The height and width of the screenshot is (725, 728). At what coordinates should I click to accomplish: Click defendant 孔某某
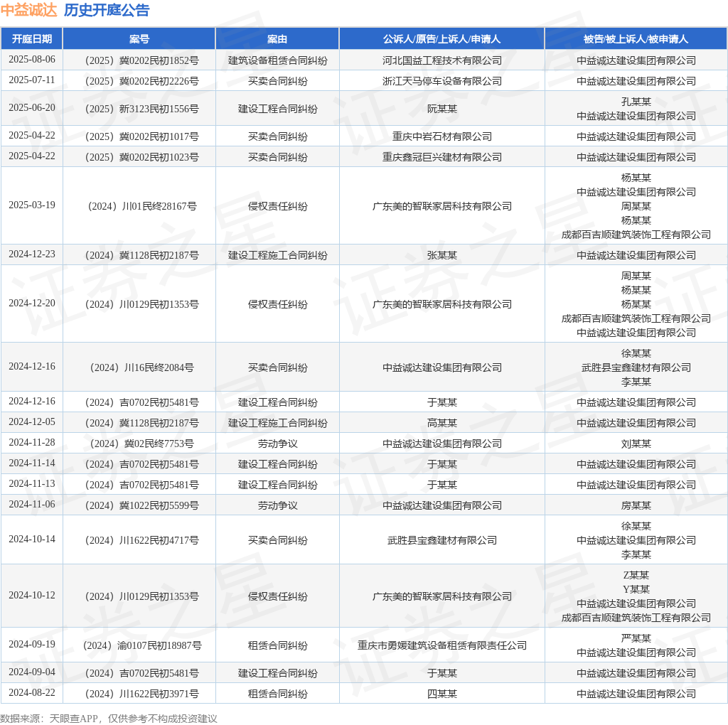(636, 102)
